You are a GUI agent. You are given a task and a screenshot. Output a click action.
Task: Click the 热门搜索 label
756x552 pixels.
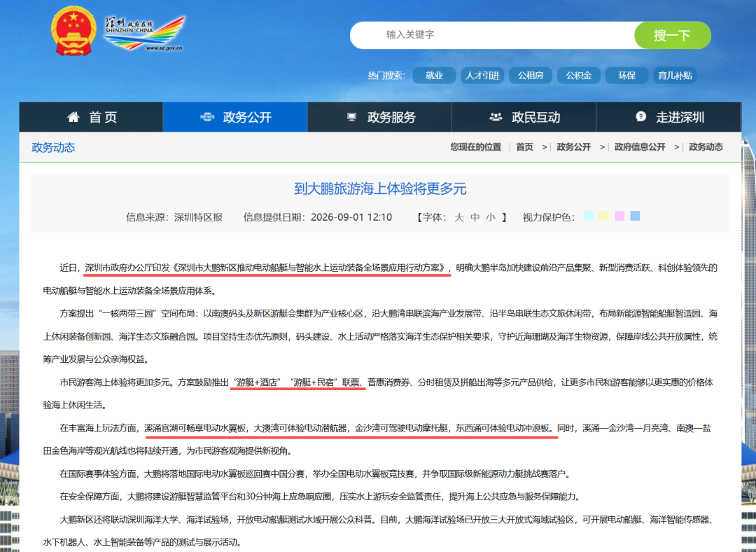[386, 75]
